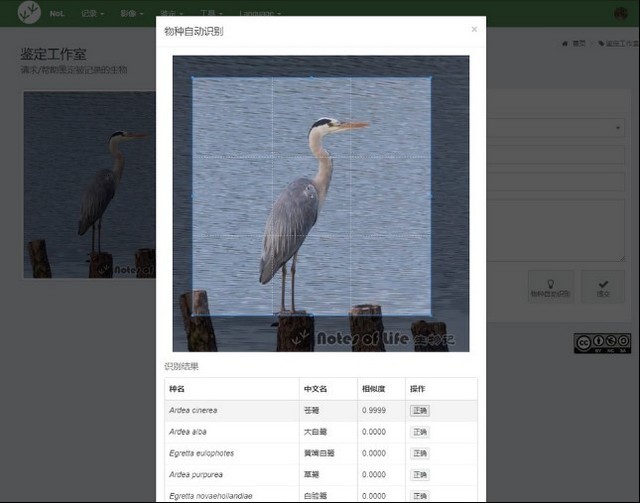Open the 鉴定工作室 breadcrumb tag link

pos(618,43)
